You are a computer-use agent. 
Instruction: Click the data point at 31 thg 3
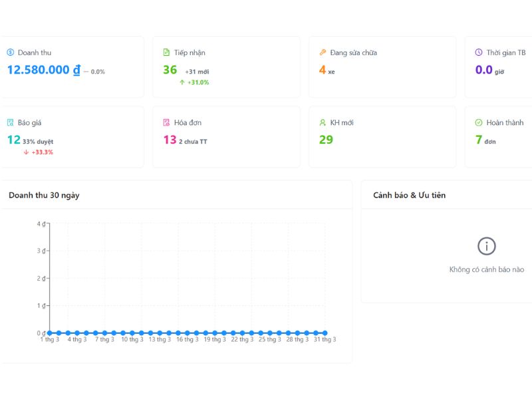(x=325, y=332)
